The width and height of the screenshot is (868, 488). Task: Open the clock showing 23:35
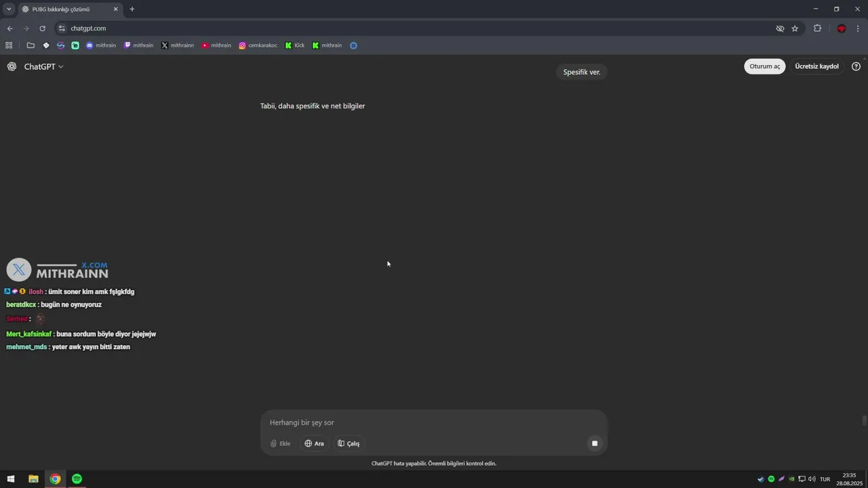click(849, 479)
